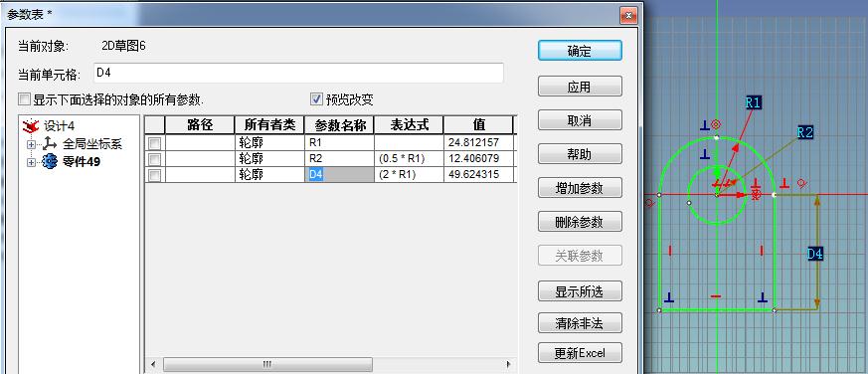Screen dimensions: 868x374
Task: Select the R1 parameter name cell
Action: 339,143
